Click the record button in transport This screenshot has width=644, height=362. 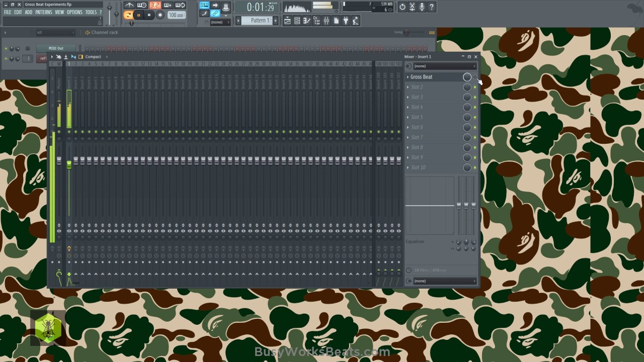click(160, 15)
